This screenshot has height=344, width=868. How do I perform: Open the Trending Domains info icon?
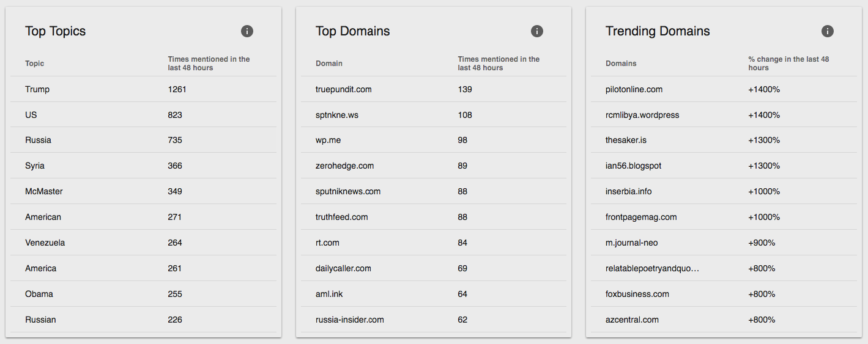point(827,31)
